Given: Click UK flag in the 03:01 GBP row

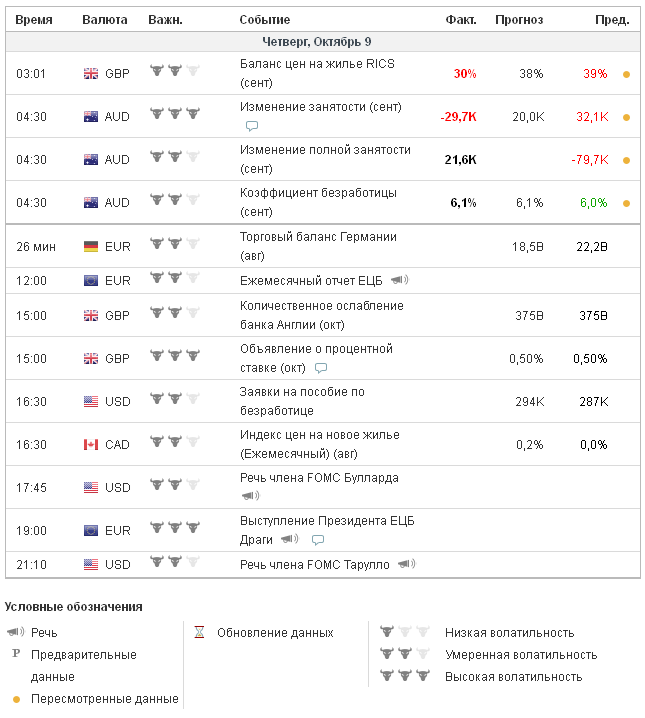Looking at the screenshot, I should (91, 74).
